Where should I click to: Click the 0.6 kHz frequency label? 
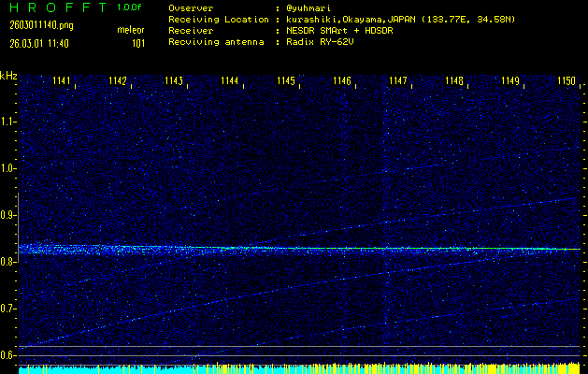click(x=8, y=355)
